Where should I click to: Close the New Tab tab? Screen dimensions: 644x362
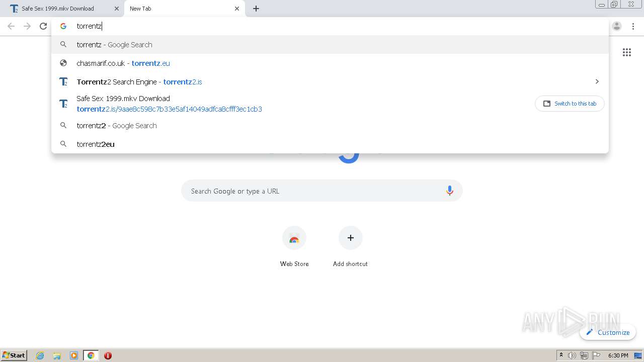coord(237,9)
